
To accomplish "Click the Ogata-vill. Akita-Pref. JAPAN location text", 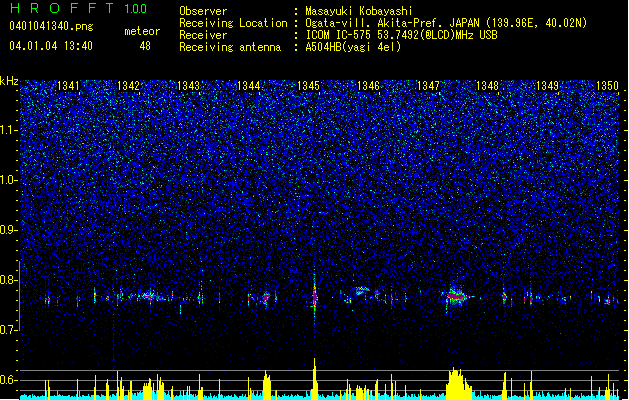I will [446, 23].
